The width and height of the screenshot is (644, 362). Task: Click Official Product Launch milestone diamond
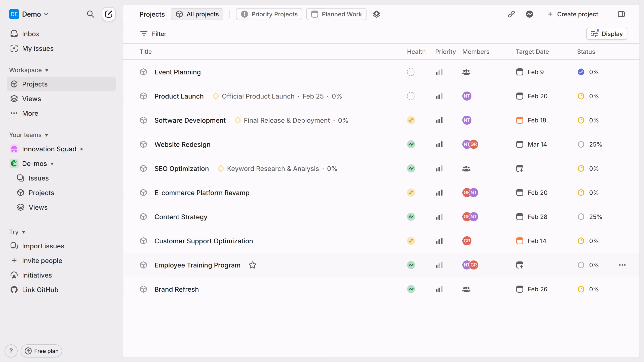pyautogui.click(x=216, y=96)
